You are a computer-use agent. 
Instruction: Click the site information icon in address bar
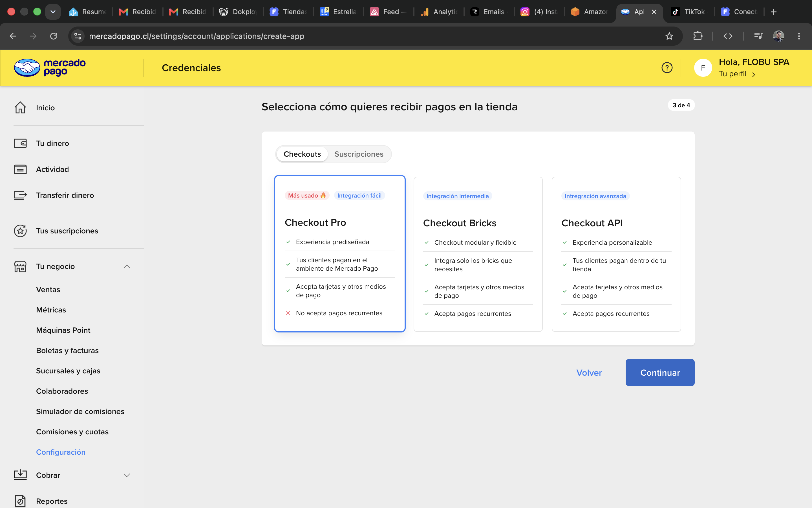78,36
